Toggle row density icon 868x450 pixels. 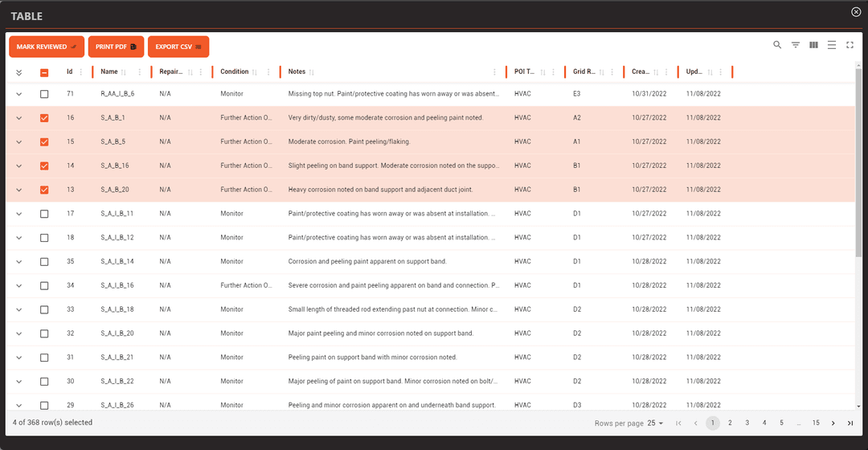point(832,45)
